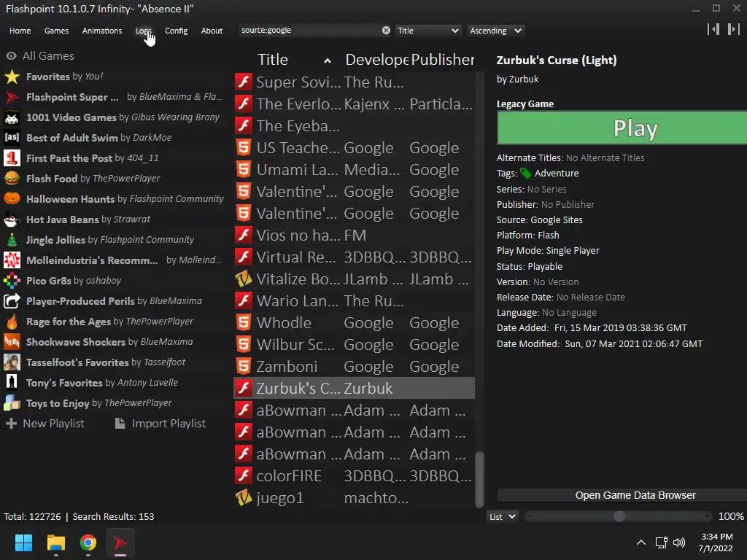The height and width of the screenshot is (560, 747).
Task: Open the Games tab
Action: coord(56,31)
